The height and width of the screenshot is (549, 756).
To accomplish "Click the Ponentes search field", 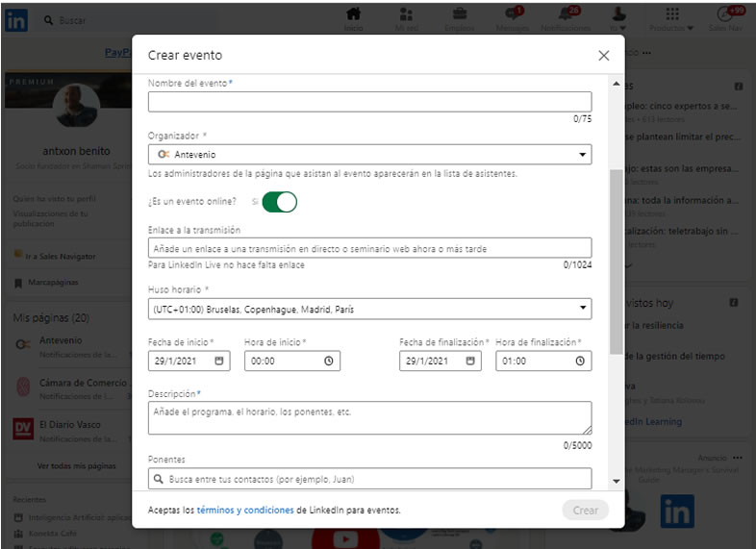I will [369, 479].
